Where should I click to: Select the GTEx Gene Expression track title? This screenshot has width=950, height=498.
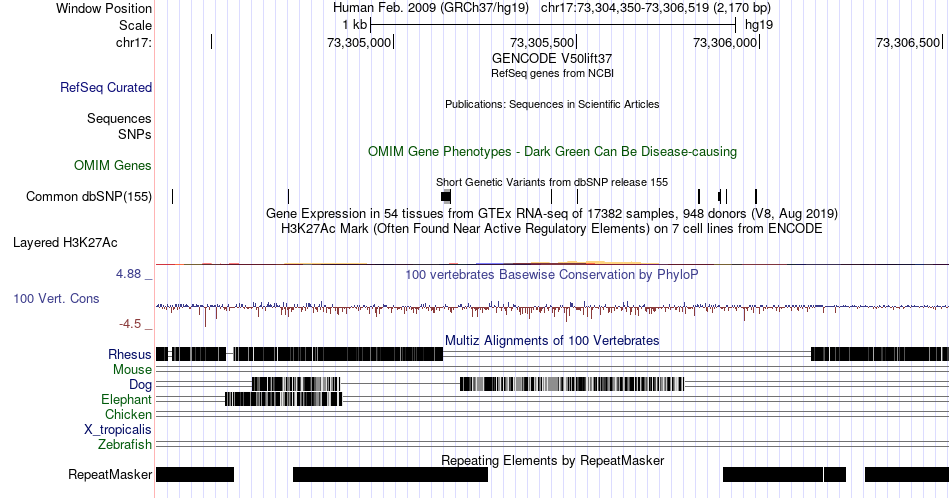552,213
